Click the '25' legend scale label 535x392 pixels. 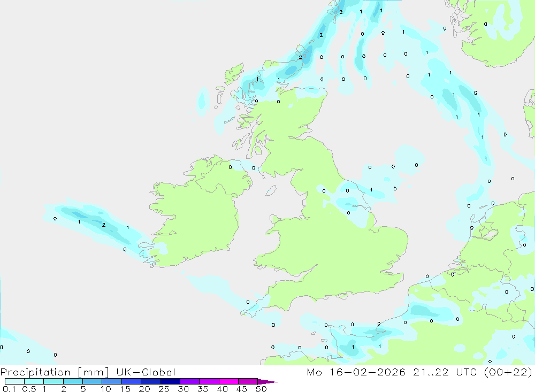pyautogui.click(x=164, y=389)
